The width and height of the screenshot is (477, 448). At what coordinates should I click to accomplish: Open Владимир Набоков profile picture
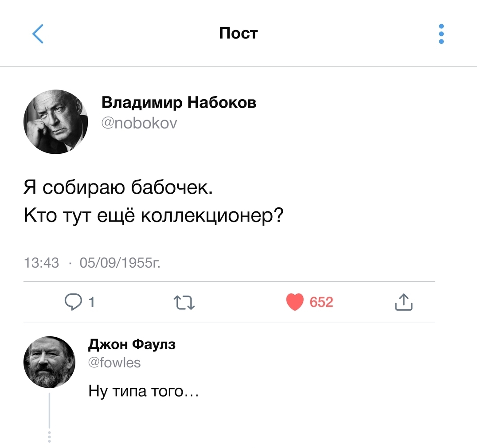[x=55, y=122]
